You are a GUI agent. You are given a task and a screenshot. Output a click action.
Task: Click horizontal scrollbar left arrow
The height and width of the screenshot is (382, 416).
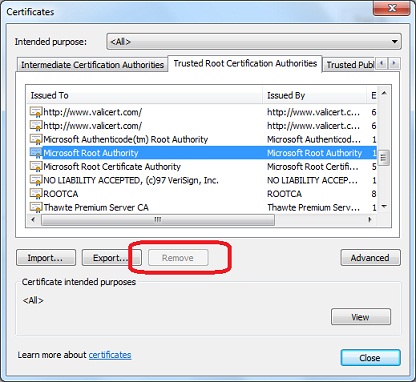(x=33, y=220)
